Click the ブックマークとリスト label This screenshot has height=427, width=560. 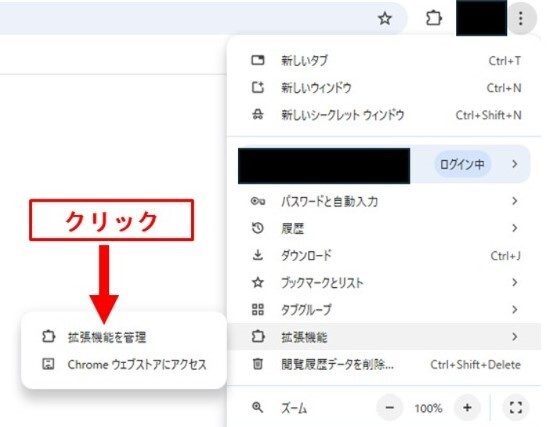click(x=322, y=283)
